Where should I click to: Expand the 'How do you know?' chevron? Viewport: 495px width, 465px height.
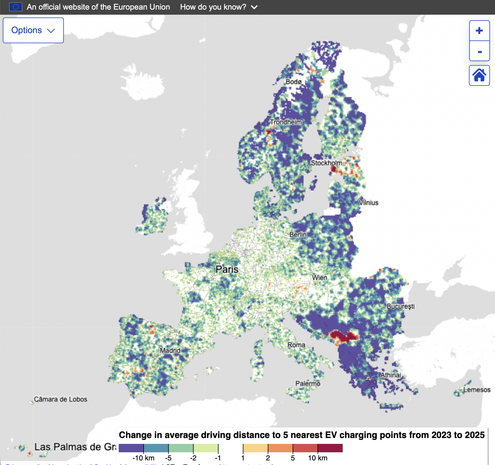point(254,7)
